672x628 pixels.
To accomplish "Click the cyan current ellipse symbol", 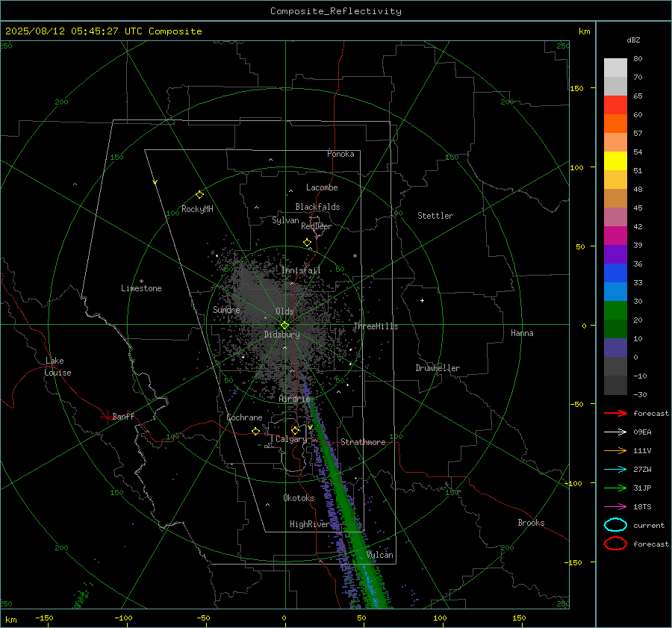I will 615,525.
